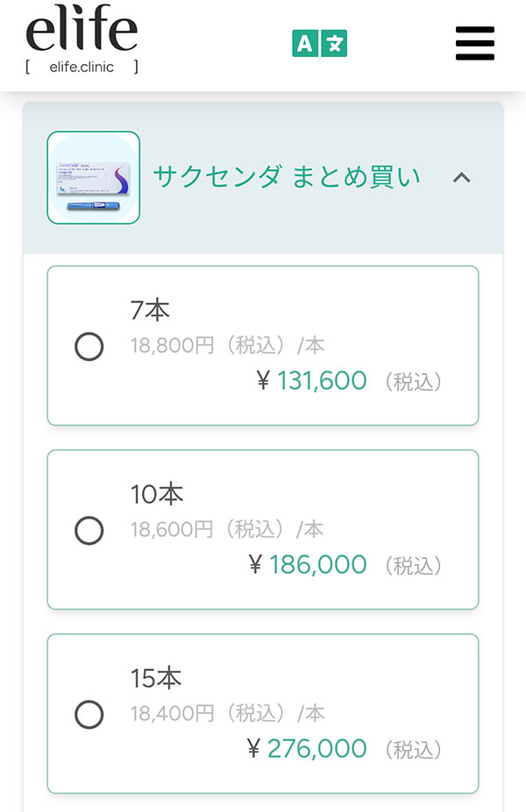Select the 15本 radio button
The width and height of the screenshot is (526, 812).
pos(89,715)
